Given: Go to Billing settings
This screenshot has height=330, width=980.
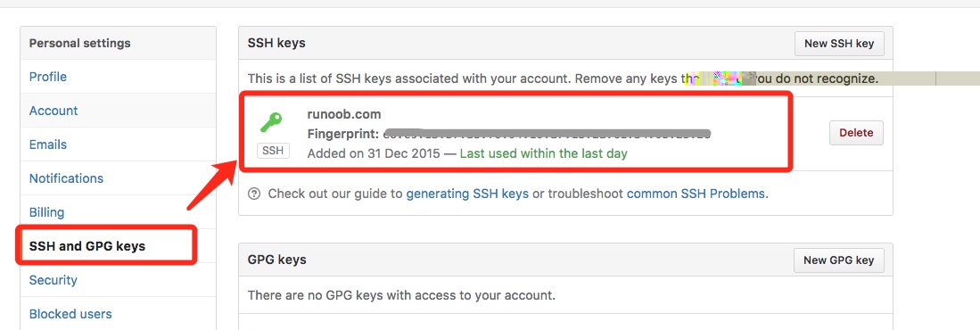Looking at the screenshot, I should tap(47, 212).
